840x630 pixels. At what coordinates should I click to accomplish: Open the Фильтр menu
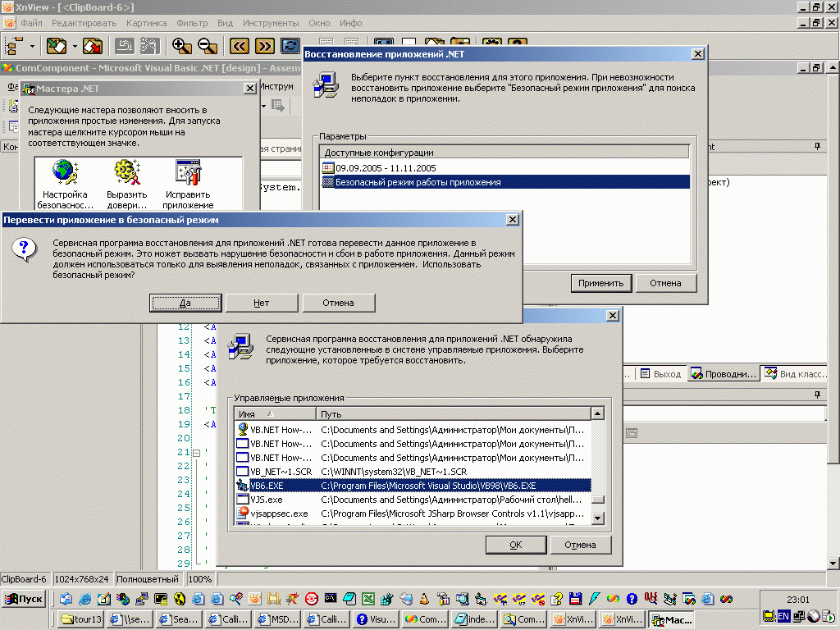pyautogui.click(x=192, y=23)
